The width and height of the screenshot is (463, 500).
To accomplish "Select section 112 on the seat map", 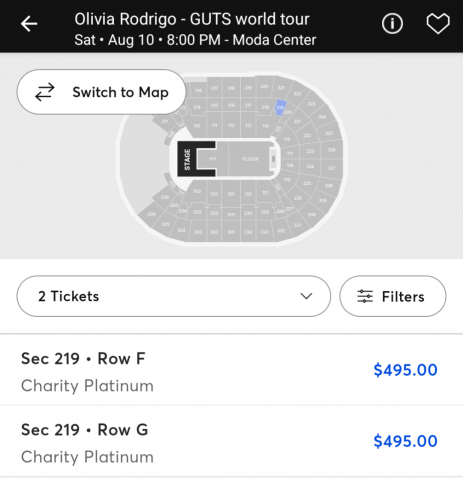I will point(231,125).
